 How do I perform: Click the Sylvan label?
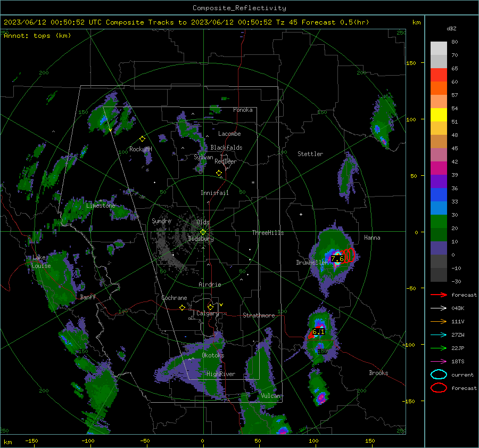[203, 157]
